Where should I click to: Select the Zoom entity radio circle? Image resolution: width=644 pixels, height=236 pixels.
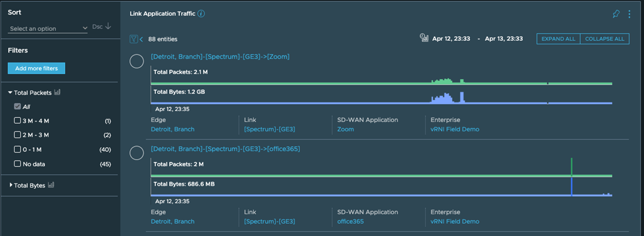pos(137,61)
